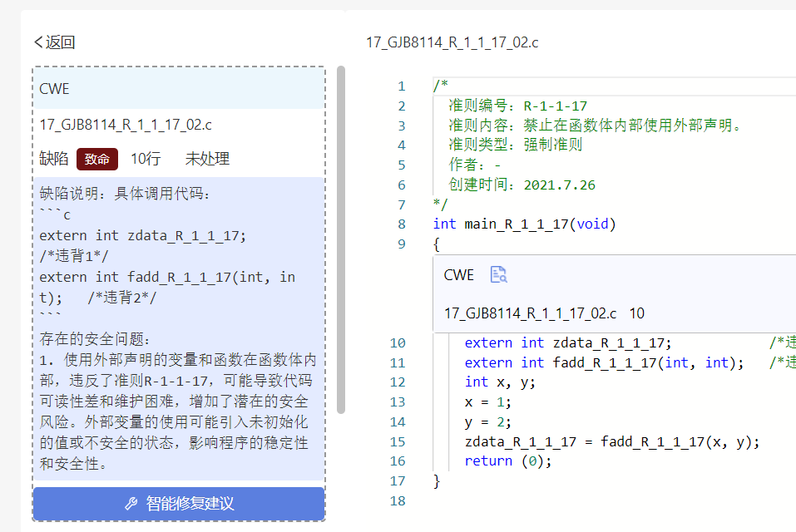Viewport: 796px width, 532px height.
Task: Click the wrench icon on the 智能修复建议 button
Action: 131,504
